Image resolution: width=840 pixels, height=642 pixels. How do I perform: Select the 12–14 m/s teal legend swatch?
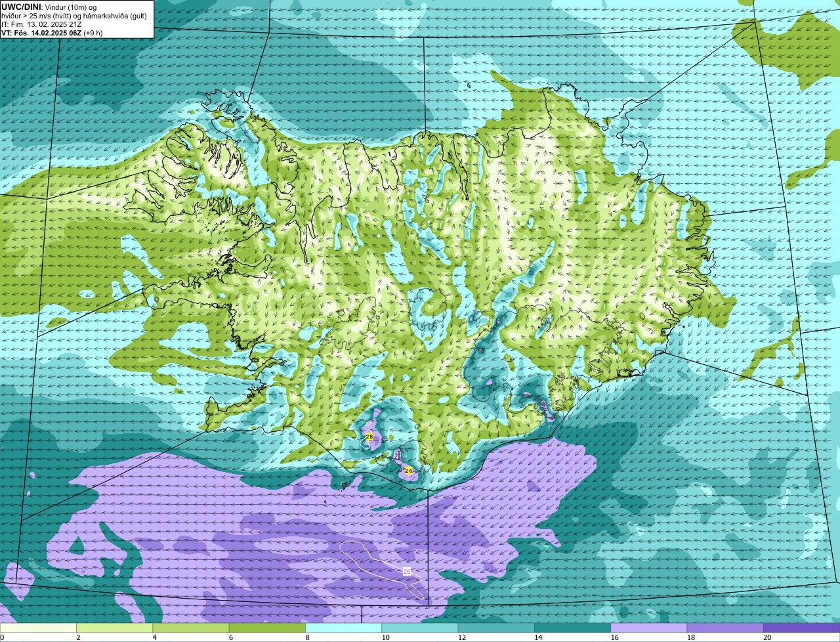(496, 628)
